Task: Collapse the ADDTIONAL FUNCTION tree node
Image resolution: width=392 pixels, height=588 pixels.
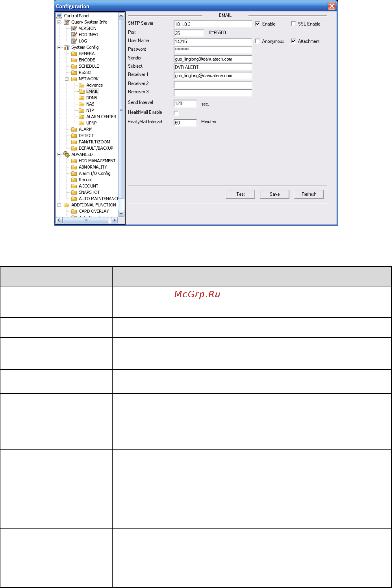Action: (59, 205)
